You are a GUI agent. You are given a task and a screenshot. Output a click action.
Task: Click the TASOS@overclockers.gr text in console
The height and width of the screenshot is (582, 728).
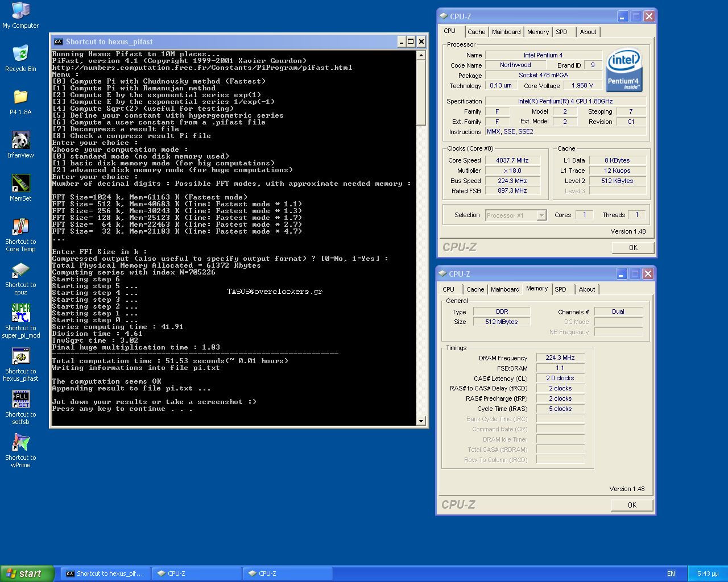(275, 292)
